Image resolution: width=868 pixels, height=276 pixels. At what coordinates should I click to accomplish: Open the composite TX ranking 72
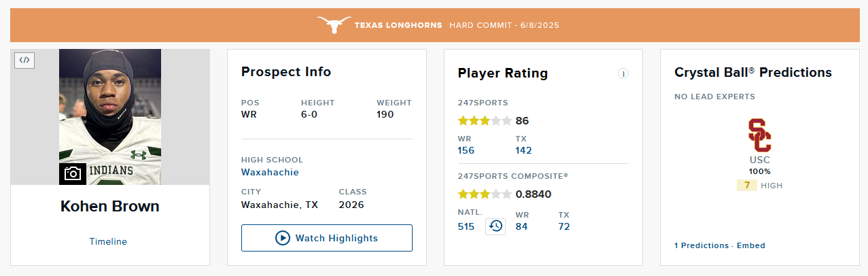564,226
